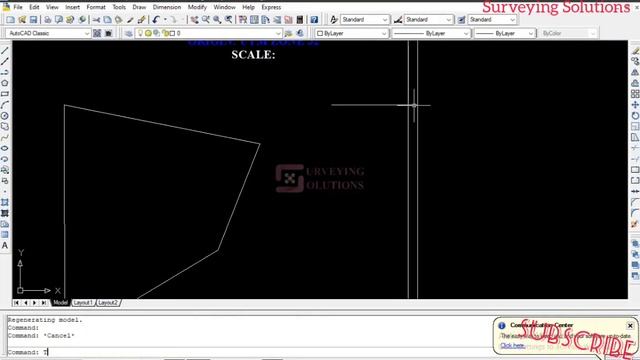Expand the layer 0 dropdown list
Image resolution: width=640 pixels, height=360 pixels.
click(x=278, y=33)
